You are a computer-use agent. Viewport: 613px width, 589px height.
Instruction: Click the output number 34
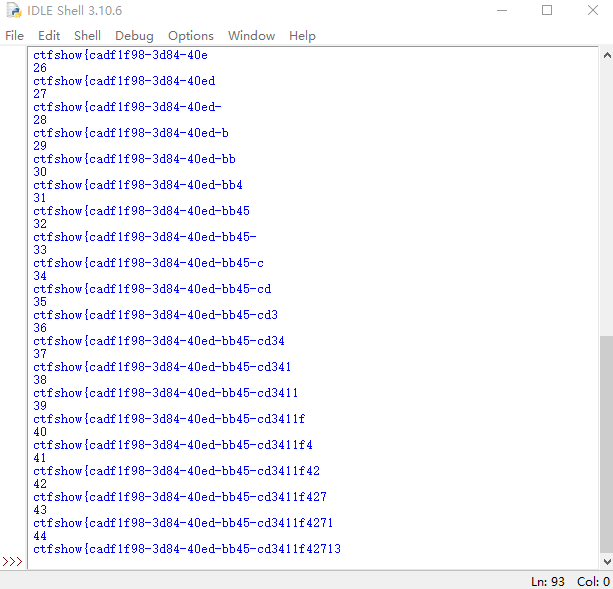click(x=40, y=276)
